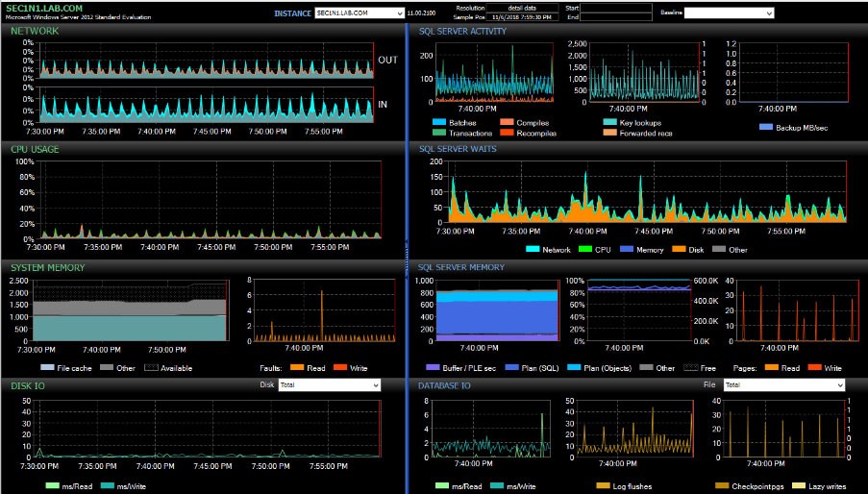Select the Buffer / PLE sec legend swatch
The height and width of the screenshot is (494, 868).
pos(431,368)
